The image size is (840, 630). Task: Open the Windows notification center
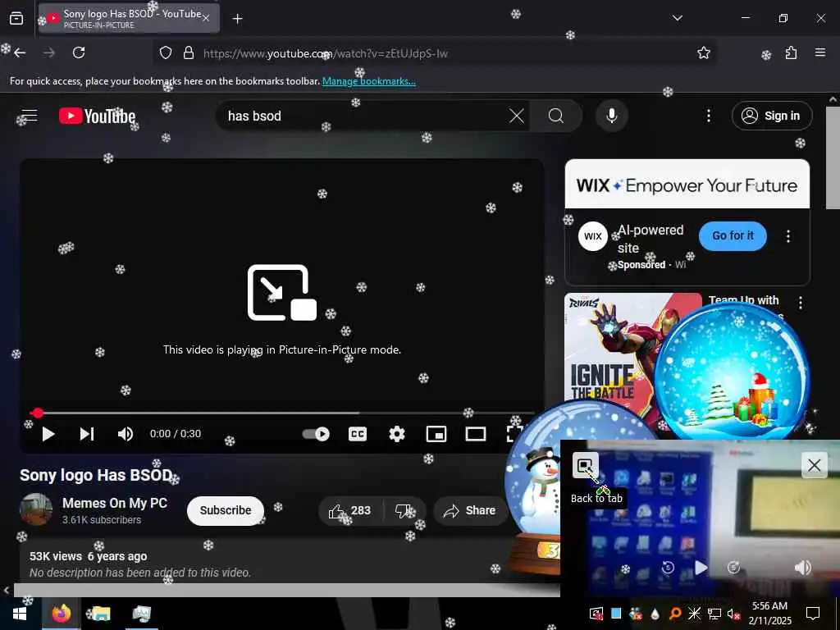click(x=813, y=614)
